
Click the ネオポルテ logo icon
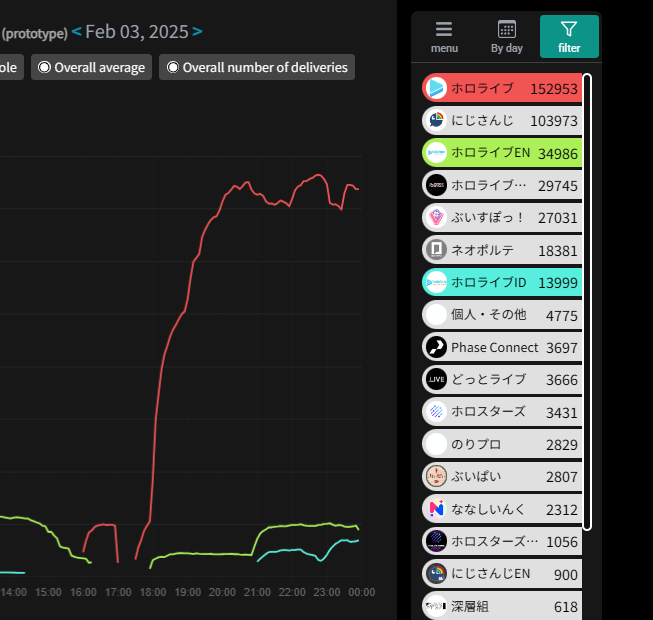436,250
